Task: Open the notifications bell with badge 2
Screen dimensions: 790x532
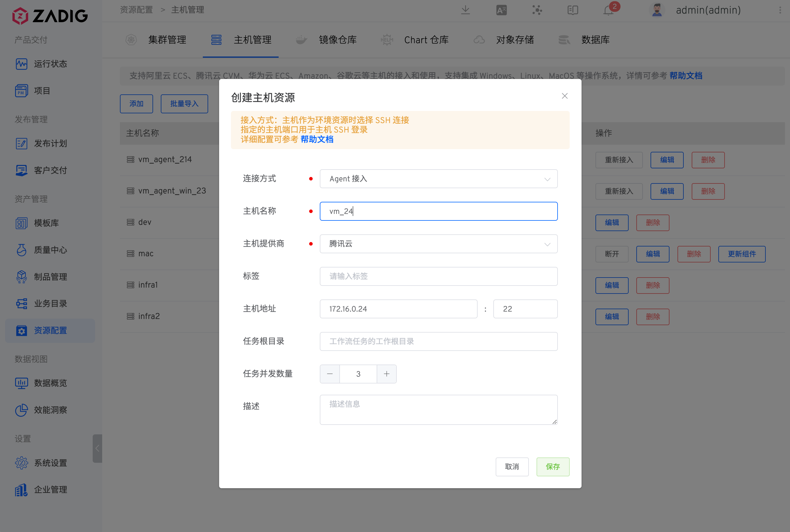Action: pos(609,10)
